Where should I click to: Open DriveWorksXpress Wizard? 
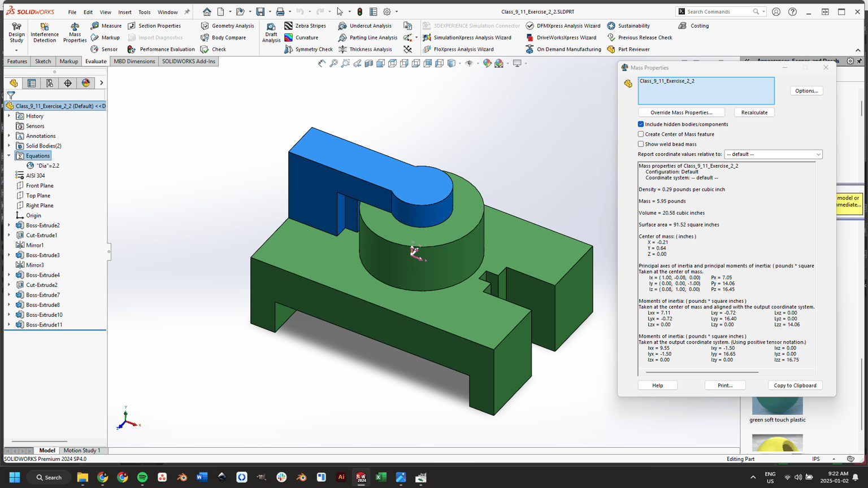(x=561, y=37)
